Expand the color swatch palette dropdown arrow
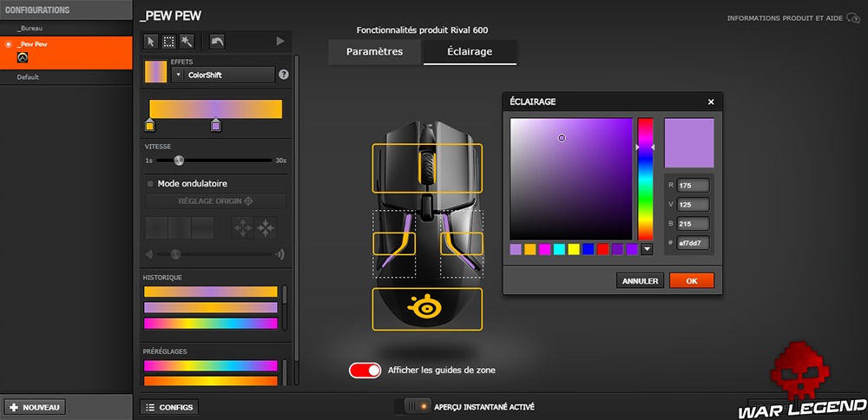The height and width of the screenshot is (420, 868). 646,250
